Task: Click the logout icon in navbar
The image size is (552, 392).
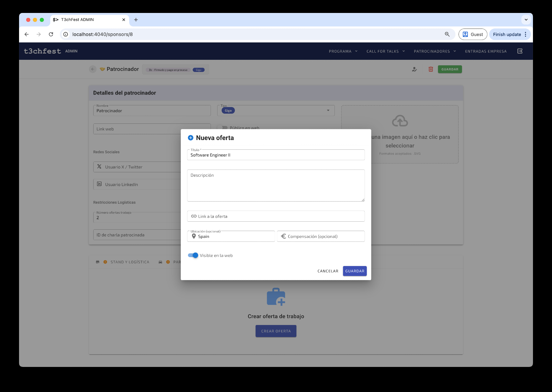Action: coord(520,51)
